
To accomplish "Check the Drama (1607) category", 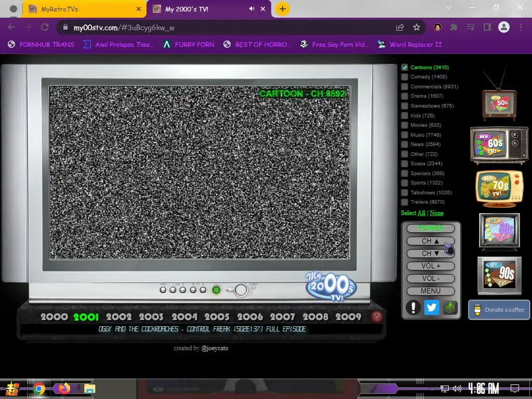I will point(404,96).
